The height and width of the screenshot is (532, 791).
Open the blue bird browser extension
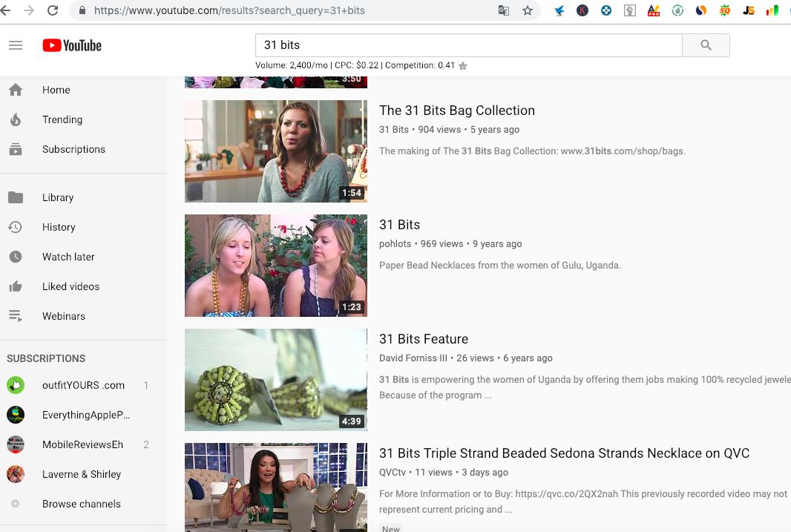(559, 10)
